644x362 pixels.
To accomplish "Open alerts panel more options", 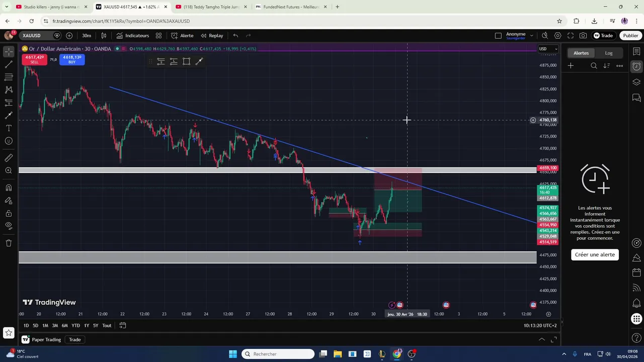I will (620, 66).
